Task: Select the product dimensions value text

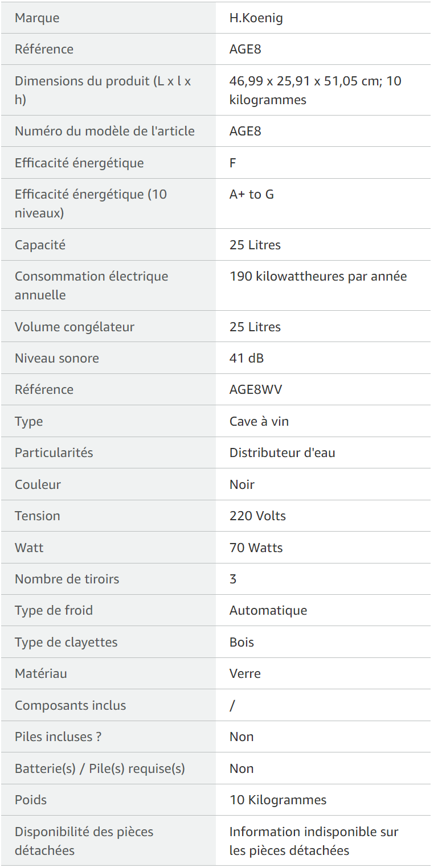Action: pyautogui.click(x=315, y=90)
